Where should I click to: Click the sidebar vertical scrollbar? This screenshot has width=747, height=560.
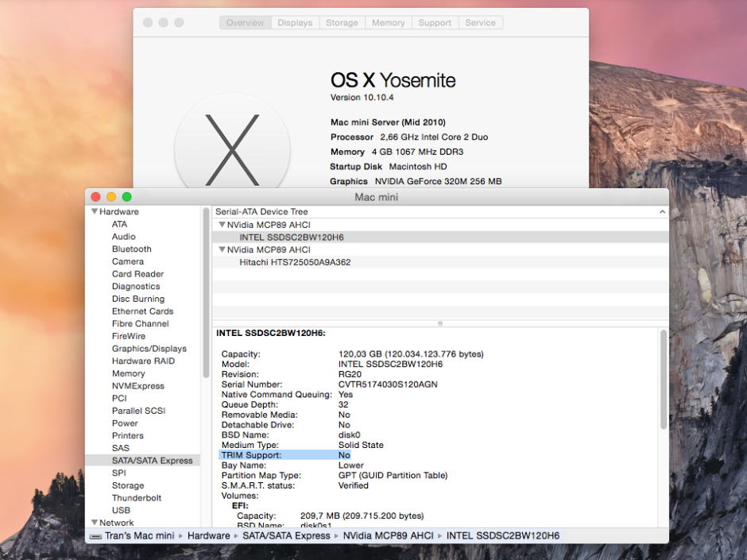[206, 293]
